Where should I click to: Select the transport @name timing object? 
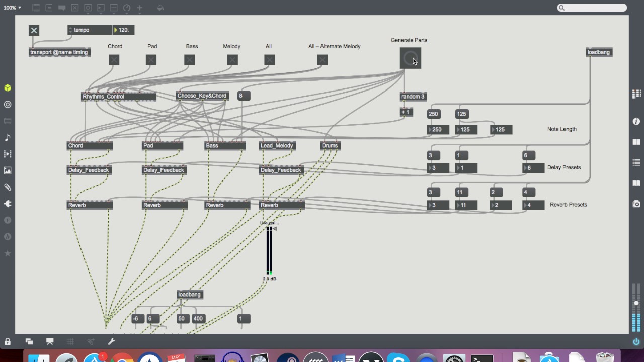59,52
